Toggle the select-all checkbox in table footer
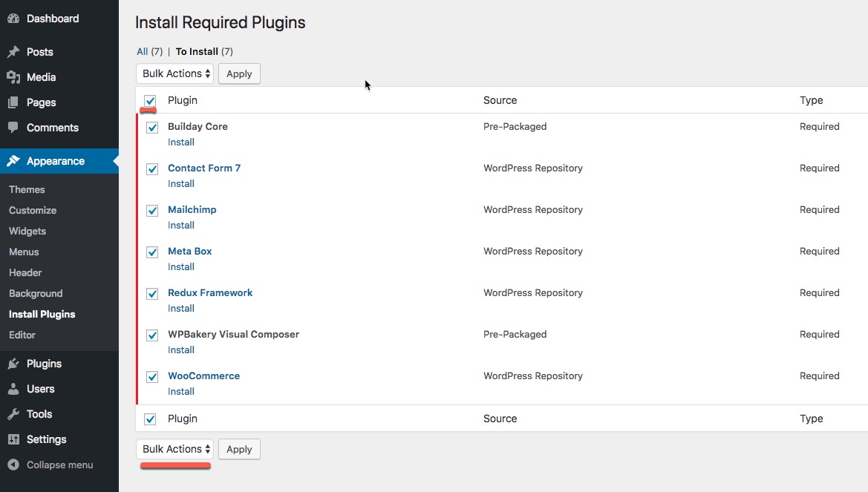 click(150, 419)
